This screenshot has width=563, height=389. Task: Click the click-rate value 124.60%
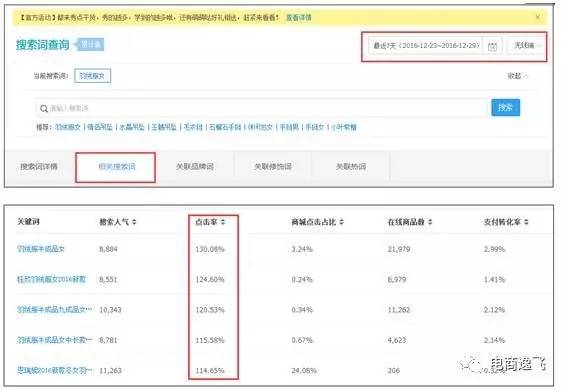coord(210,279)
